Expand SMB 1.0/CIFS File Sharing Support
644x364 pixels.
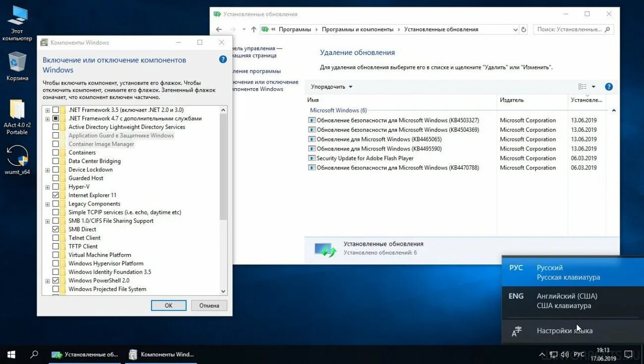48,221
